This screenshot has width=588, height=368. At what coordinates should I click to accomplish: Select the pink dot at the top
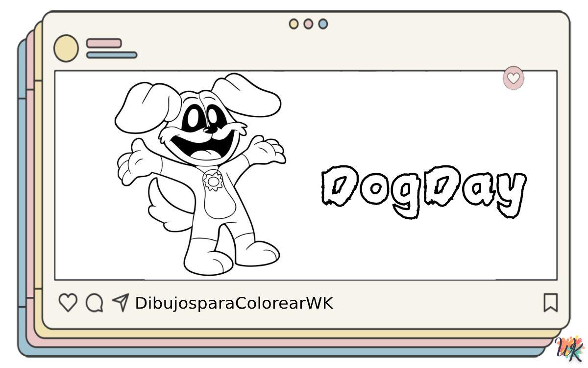point(308,24)
